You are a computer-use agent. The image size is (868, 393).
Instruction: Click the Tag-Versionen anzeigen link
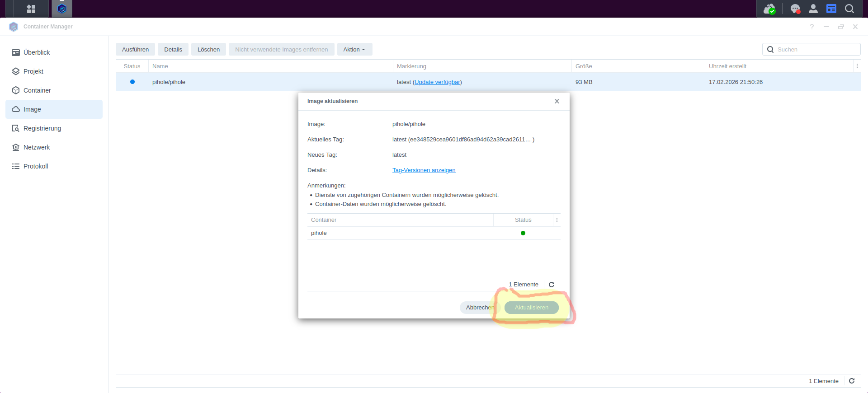pos(424,170)
